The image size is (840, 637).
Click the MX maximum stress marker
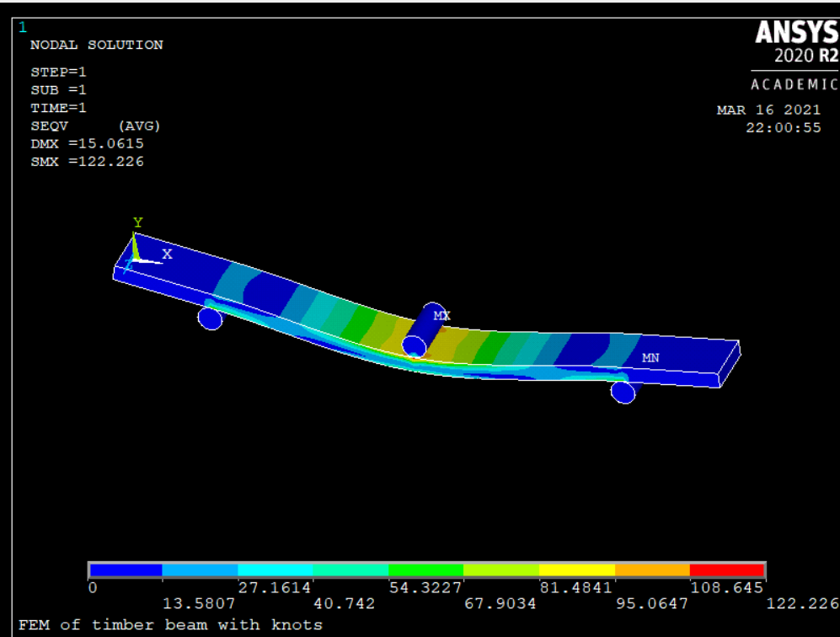click(442, 316)
